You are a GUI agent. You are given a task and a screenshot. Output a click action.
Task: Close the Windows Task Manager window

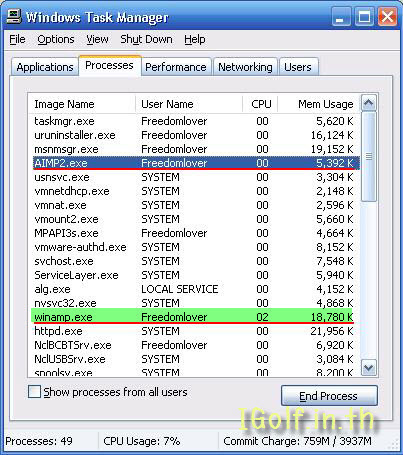pyautogui.click(x=387, y=16)
